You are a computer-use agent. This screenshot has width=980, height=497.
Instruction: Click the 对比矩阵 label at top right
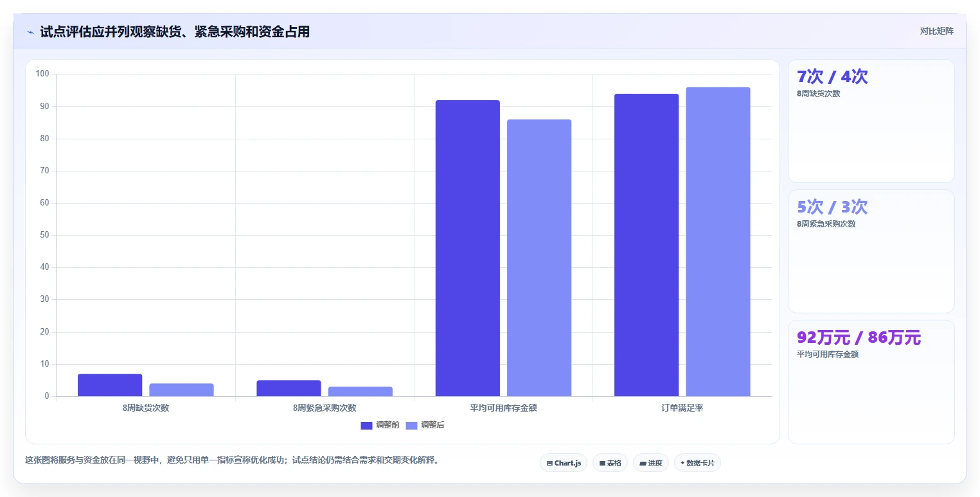(936, 31)
